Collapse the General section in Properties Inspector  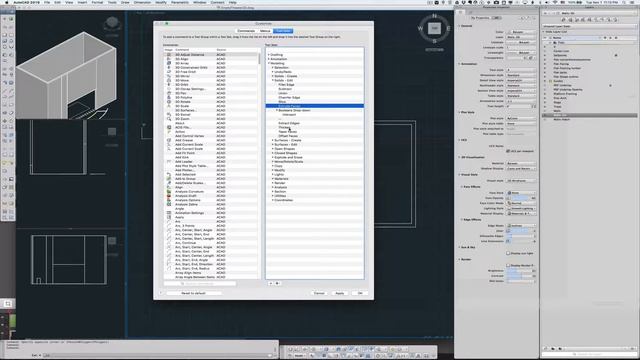[459, 26]
